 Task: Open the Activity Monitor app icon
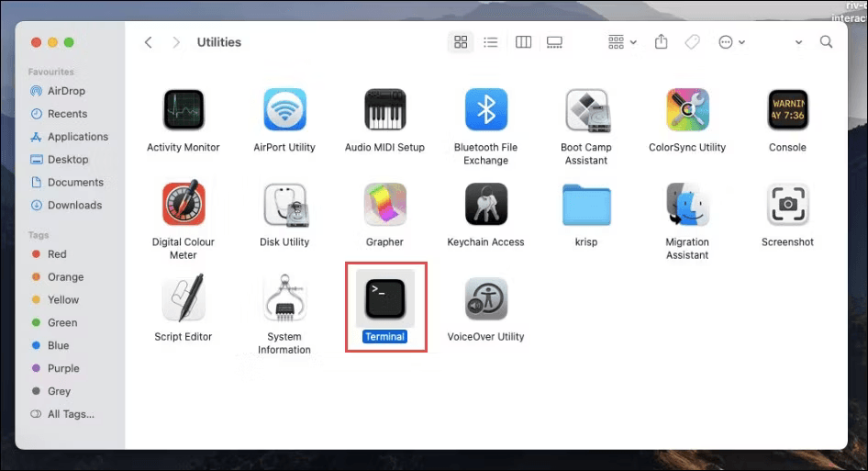[184, 109]
